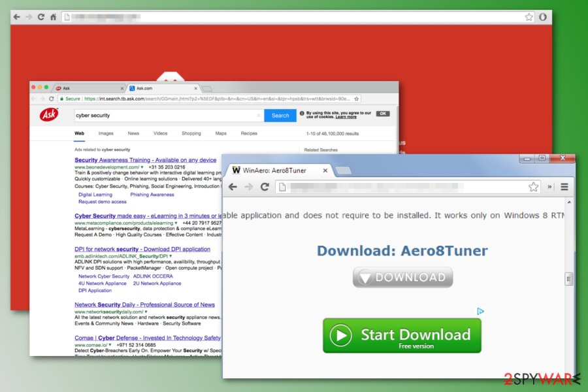Expand www.comae.io ad dropdown arrow
588x392 pixels.
[x=110, y=345]
